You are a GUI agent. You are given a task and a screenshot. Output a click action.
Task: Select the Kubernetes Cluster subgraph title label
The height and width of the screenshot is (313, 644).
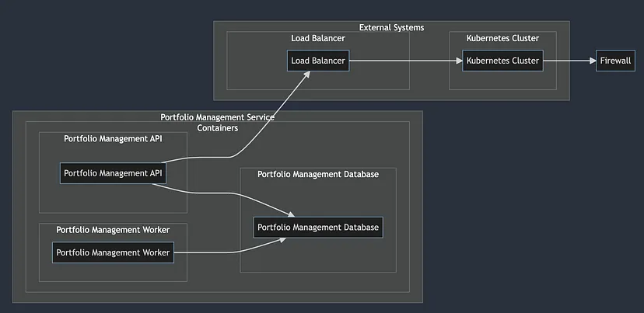502,38
